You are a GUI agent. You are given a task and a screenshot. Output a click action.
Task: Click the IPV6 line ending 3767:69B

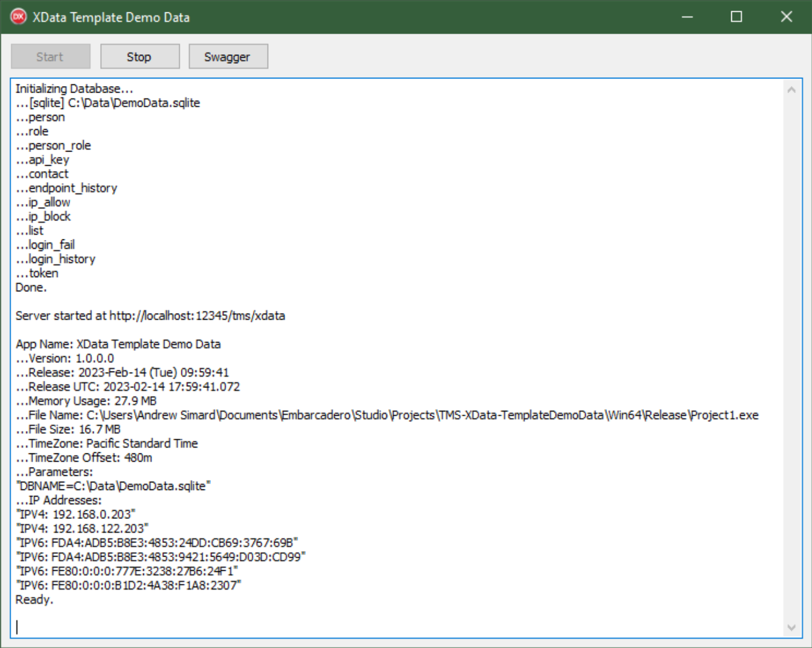point(157,542)
